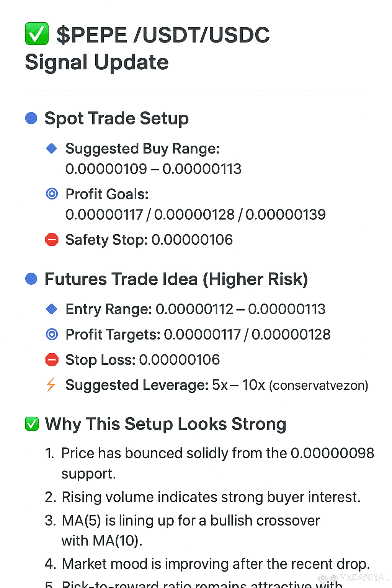This screenshot has width=392, height=588.
Task: Click the Futures Trade Idea (Higher Risk) heading
Action: (x=176, y=279)
